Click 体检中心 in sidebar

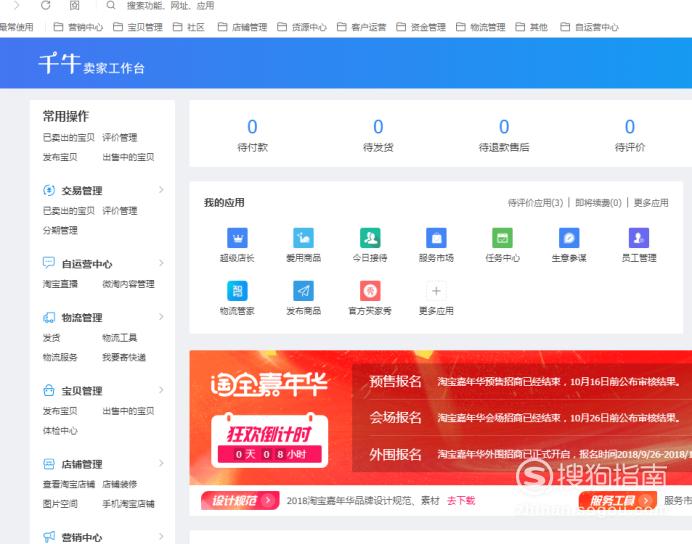[x=60, y=431]
